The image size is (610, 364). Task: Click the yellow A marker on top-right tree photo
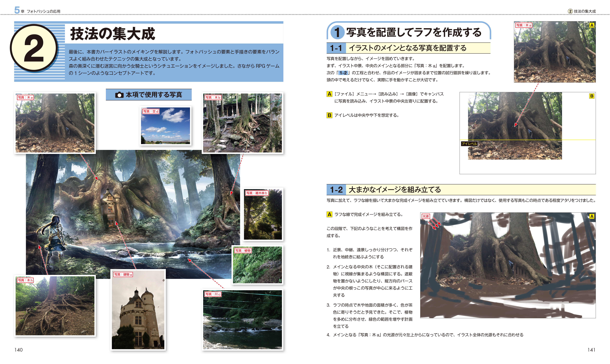[592, 25]
